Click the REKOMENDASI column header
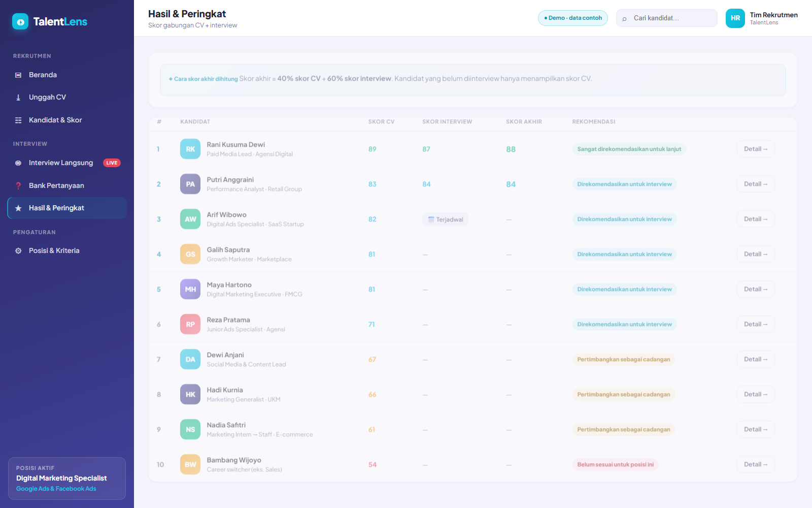This screenshot has width=812, height=508. (x=594, y=122)
